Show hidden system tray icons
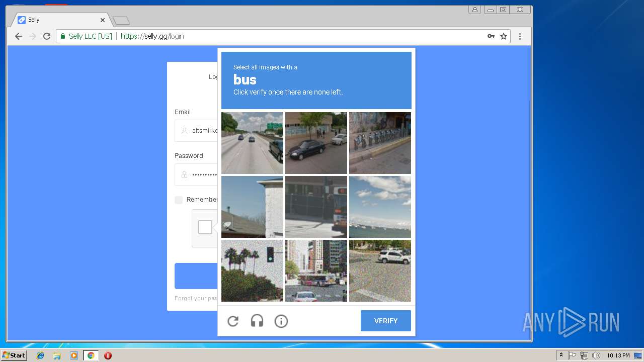This screenshot has width=644, height=362. (x=561, y=355)
